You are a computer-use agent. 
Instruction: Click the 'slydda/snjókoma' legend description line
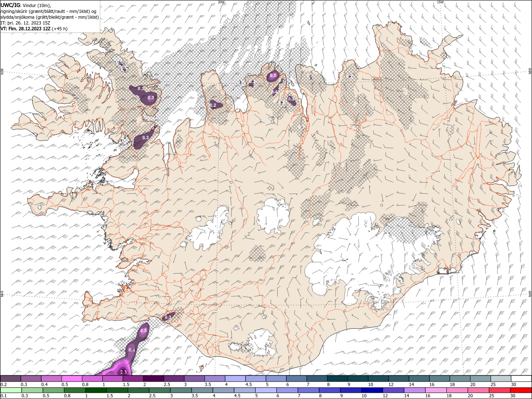(x=49, y=17)
